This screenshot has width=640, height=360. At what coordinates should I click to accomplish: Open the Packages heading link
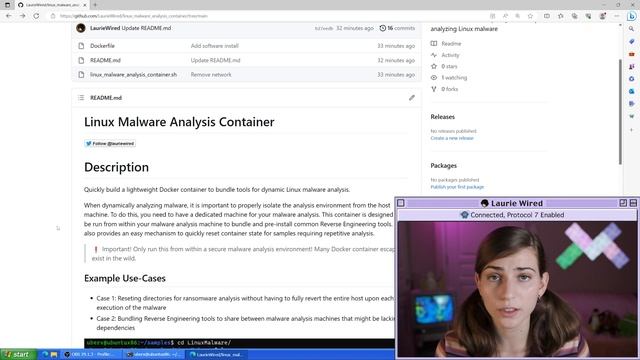tap(443, 166)
